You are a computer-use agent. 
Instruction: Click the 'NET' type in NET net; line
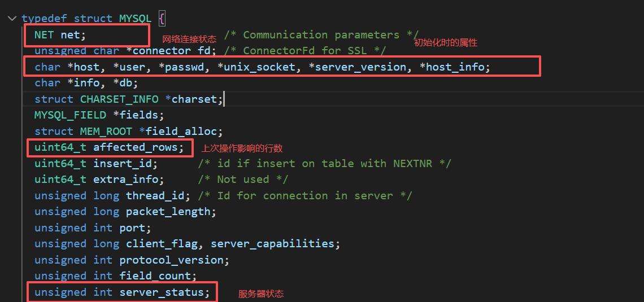click(x=44, y=35)
